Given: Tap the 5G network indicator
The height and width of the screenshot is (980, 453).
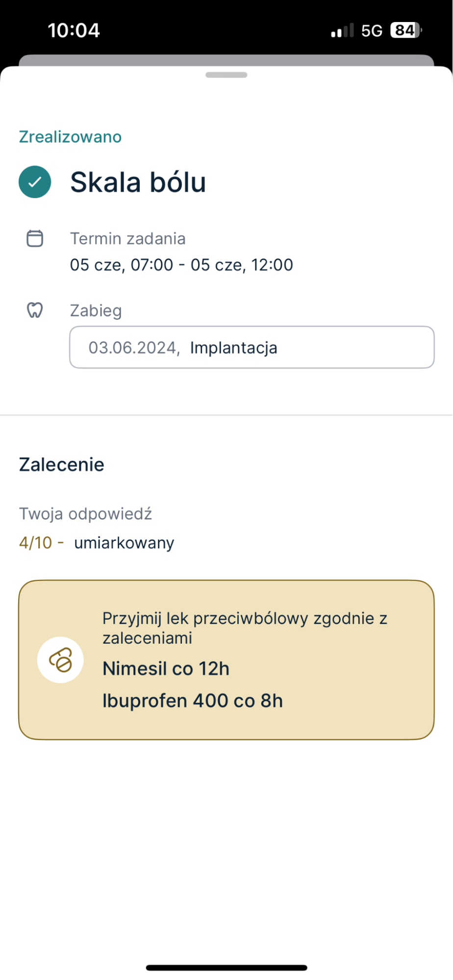Looking at the screenshot, I should coord(372,31).
